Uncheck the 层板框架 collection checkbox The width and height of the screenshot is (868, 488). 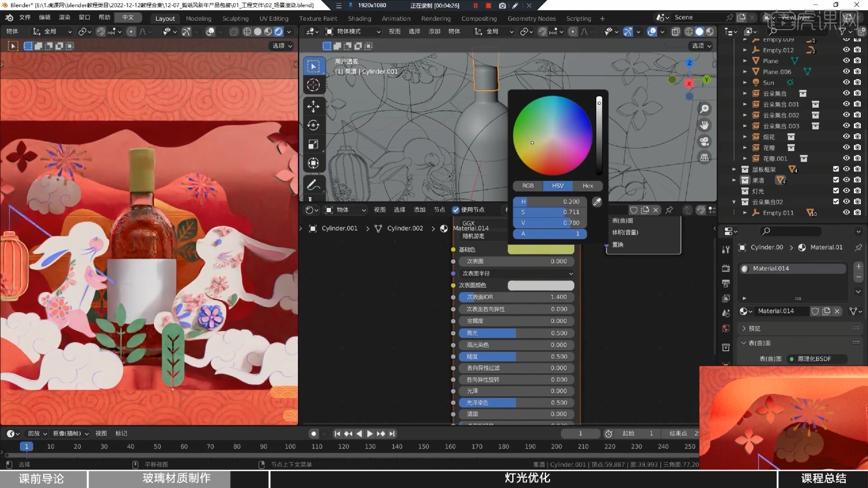835,169
